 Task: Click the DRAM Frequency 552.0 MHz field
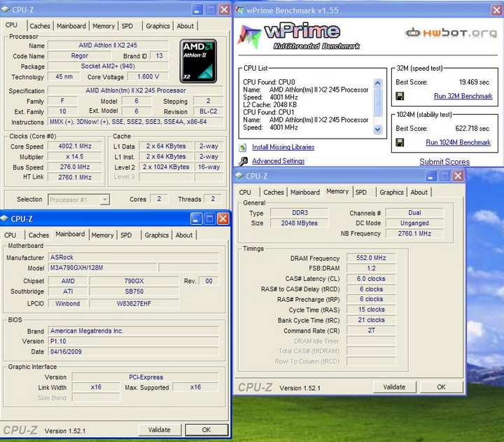point(371,258)
